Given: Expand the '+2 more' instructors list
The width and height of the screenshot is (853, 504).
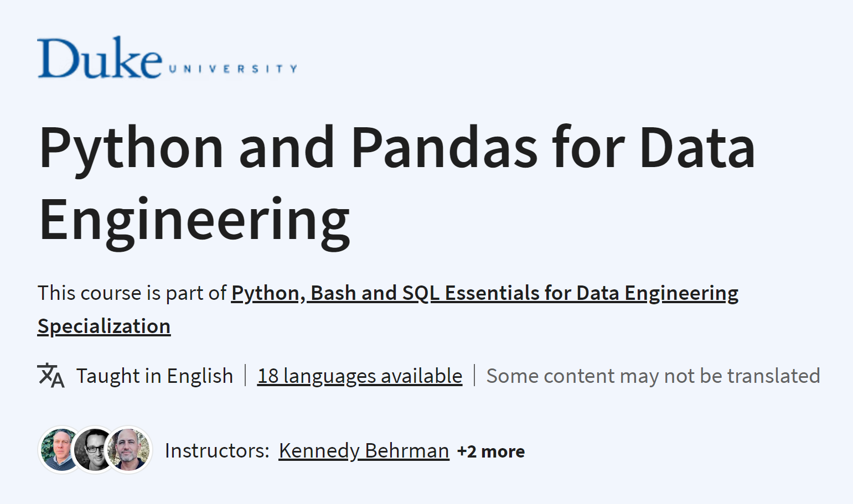Looking at the screenshot, I should pos(491,451).
